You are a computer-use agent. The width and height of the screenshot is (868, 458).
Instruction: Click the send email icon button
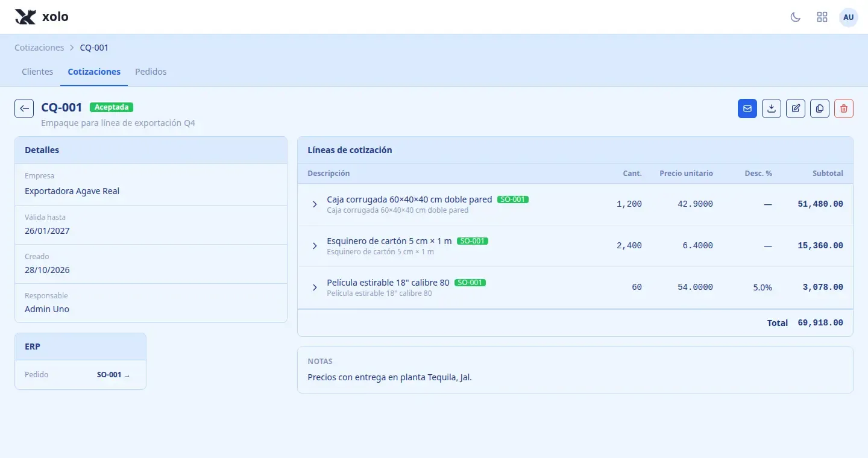click(x=747, y=108)
